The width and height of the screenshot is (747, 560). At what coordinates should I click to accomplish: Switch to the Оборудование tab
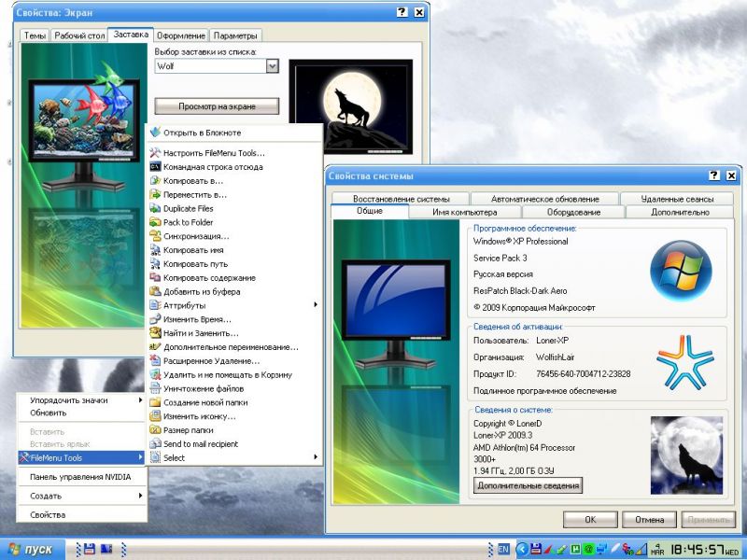click(x=573, y=212)
